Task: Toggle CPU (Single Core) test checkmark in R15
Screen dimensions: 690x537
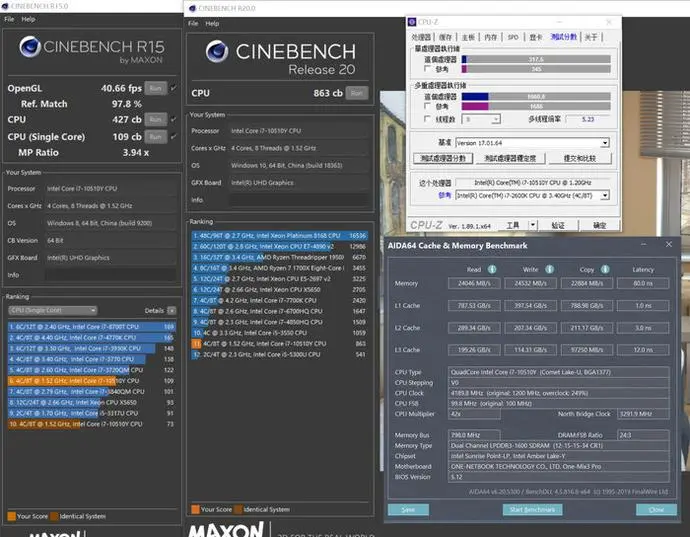Action: point(173,136)
